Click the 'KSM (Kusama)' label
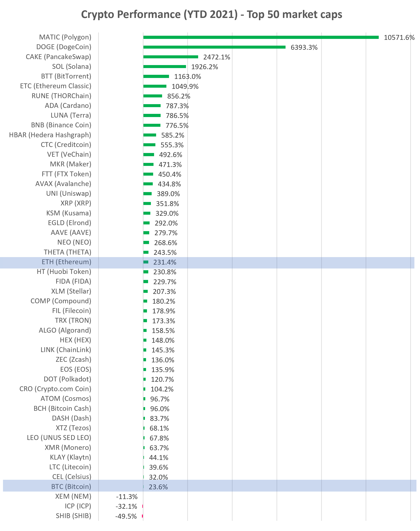 pyautogui.click(x=69, y=213)
